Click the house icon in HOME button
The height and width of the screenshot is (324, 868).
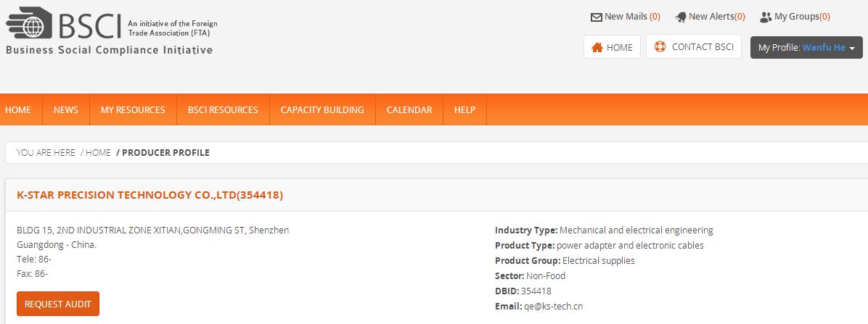pos(597,48)
